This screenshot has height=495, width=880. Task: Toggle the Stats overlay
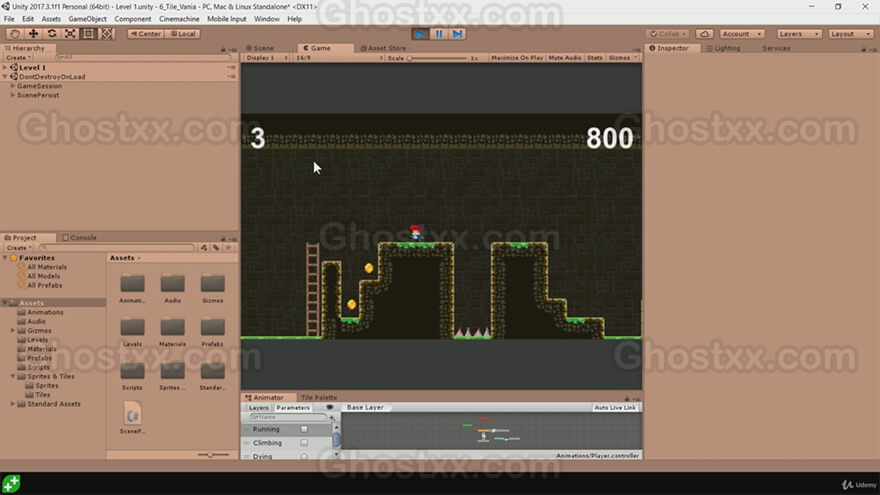tap(594, 58)
